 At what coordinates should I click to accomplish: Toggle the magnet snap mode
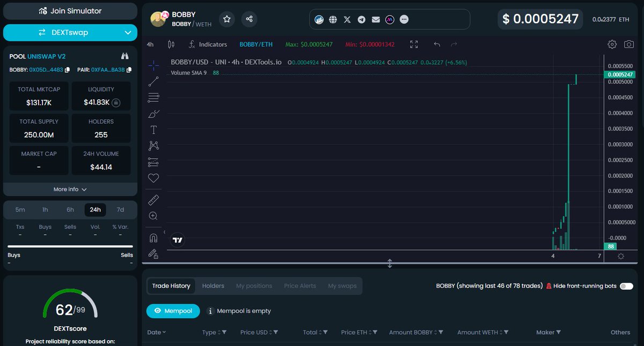[153, 238]
